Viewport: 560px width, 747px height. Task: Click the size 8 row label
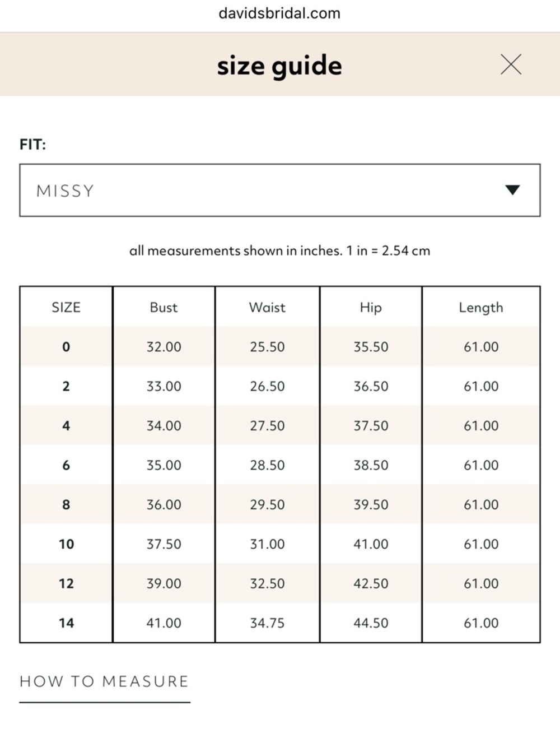click(66, 504)
